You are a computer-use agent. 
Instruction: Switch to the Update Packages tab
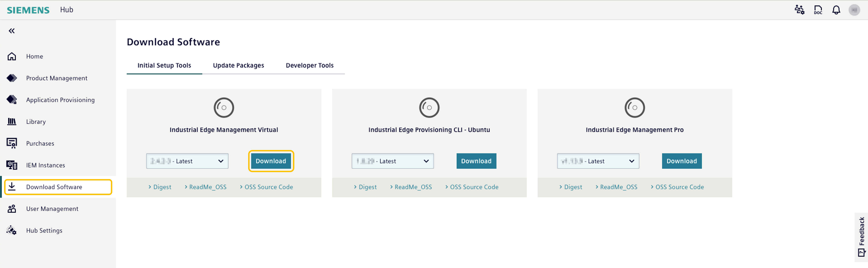tap(238, 65)
